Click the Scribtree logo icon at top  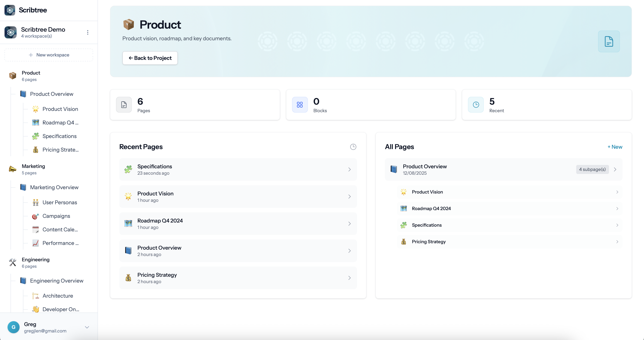click(10, 10)
